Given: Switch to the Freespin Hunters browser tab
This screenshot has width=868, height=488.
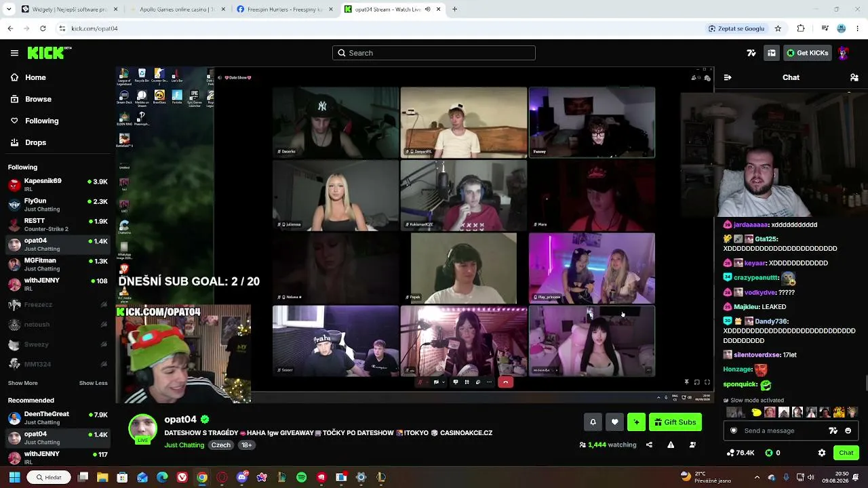Looking at the screenshot, I should (x=283, y=9).
